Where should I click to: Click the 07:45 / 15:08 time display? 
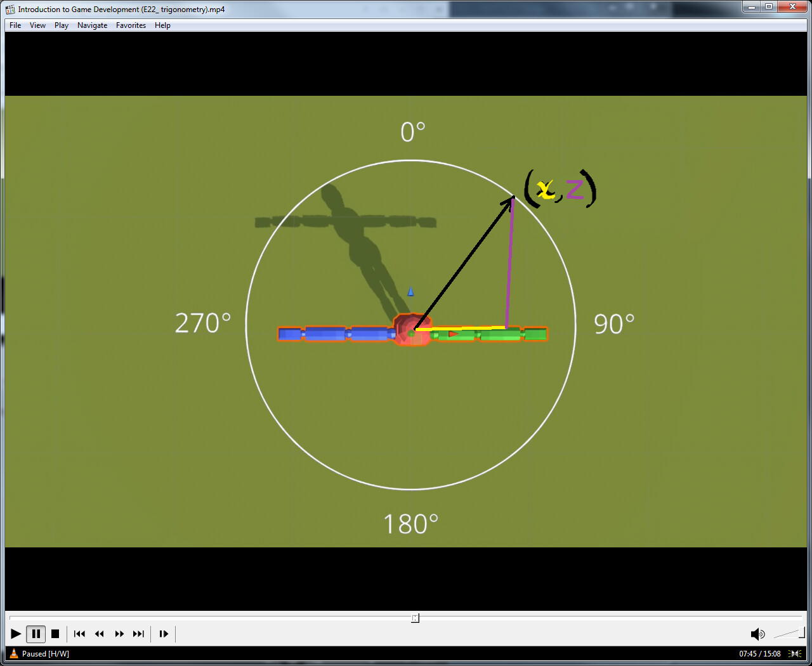click(x=760, y=654)
